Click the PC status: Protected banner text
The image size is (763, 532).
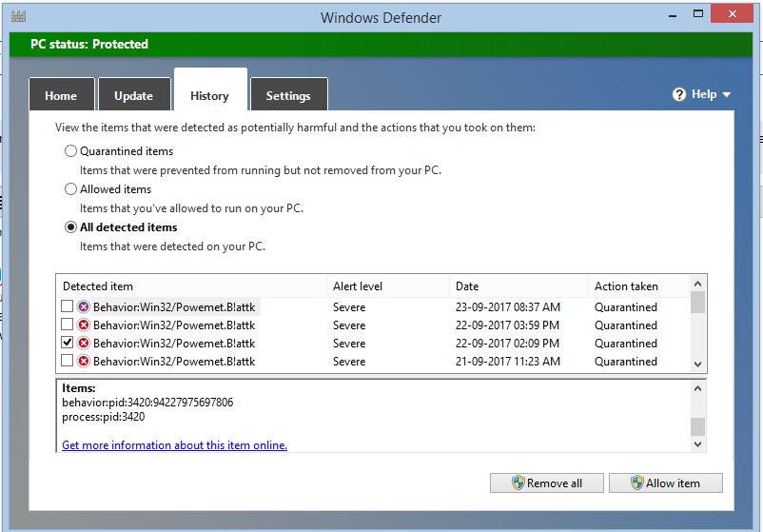(x=89, y=45)
